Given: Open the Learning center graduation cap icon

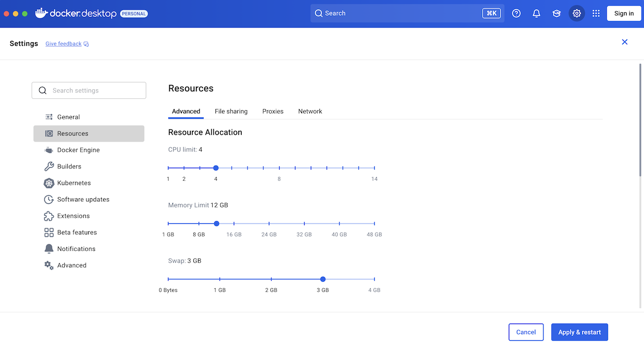Looking at the screenshot, I should [x=556, y=14].
